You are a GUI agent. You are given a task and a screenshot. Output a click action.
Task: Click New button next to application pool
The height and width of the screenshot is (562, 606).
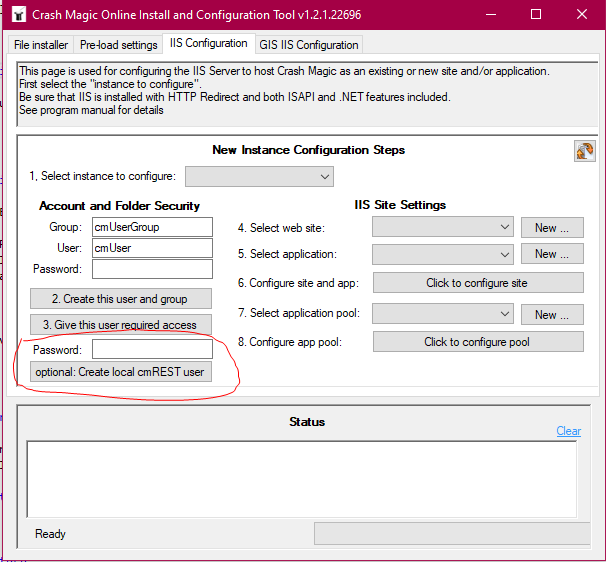(552, 314)
